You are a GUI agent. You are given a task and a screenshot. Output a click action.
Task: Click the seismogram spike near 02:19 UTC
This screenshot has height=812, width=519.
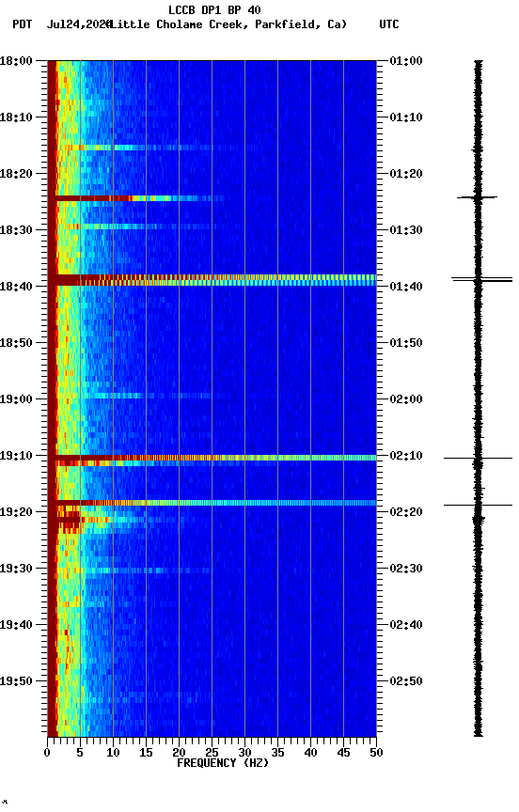pyautogui.click(x=478, y=505)
